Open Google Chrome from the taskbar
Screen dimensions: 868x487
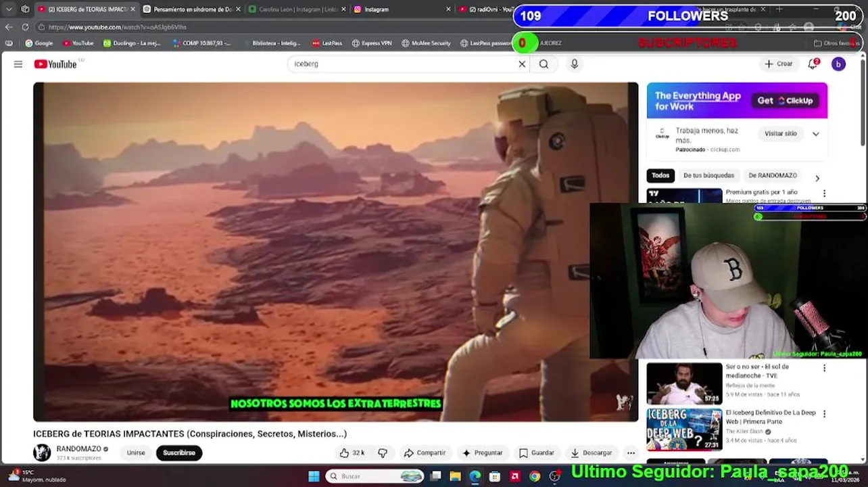[535, 476]
